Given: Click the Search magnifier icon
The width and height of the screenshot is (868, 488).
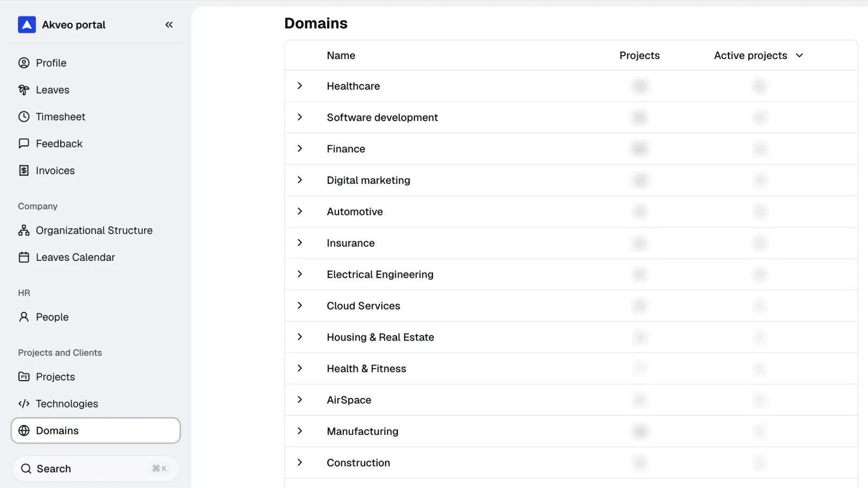Looking at the screenshot, I should point(26,469).
